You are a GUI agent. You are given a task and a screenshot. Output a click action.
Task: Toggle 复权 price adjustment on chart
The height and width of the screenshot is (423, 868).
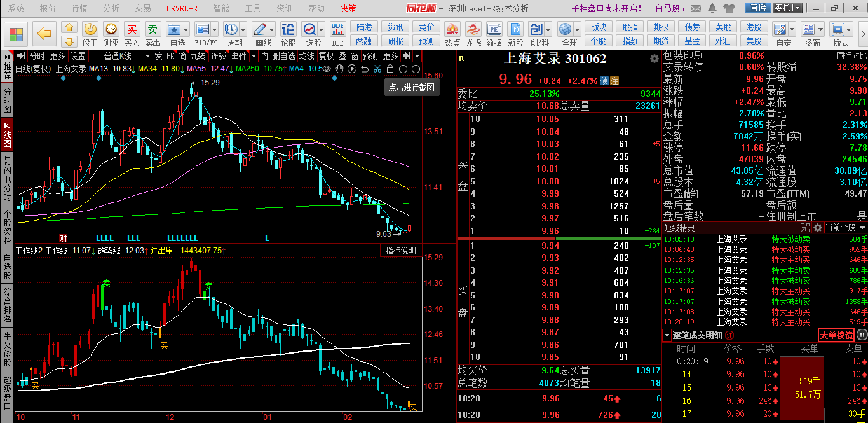pos(327,56)
